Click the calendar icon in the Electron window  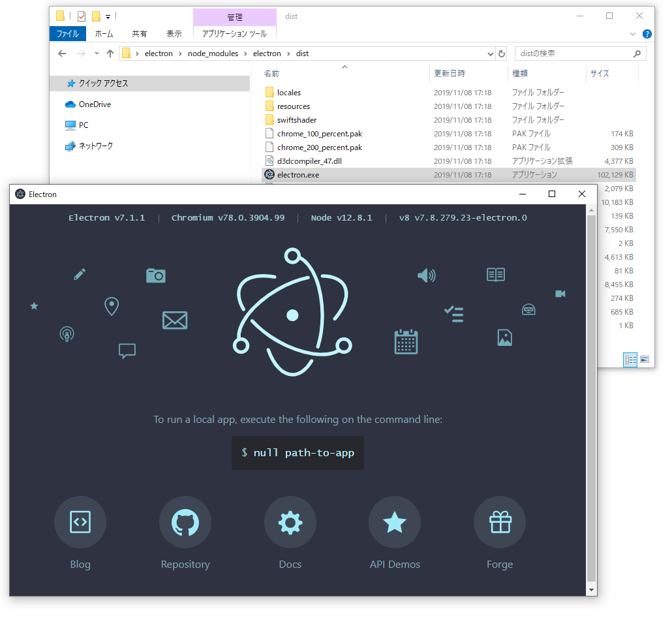[406, 341]
